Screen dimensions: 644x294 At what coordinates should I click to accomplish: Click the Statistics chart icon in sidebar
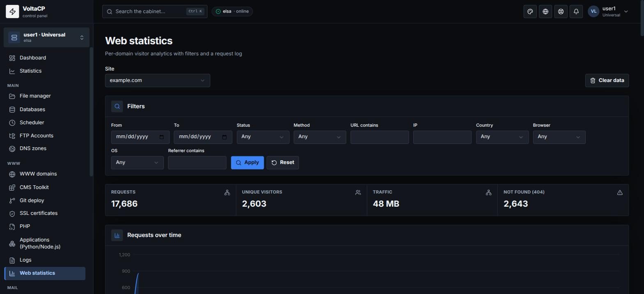pyautogui.click(x=12, y=71)
